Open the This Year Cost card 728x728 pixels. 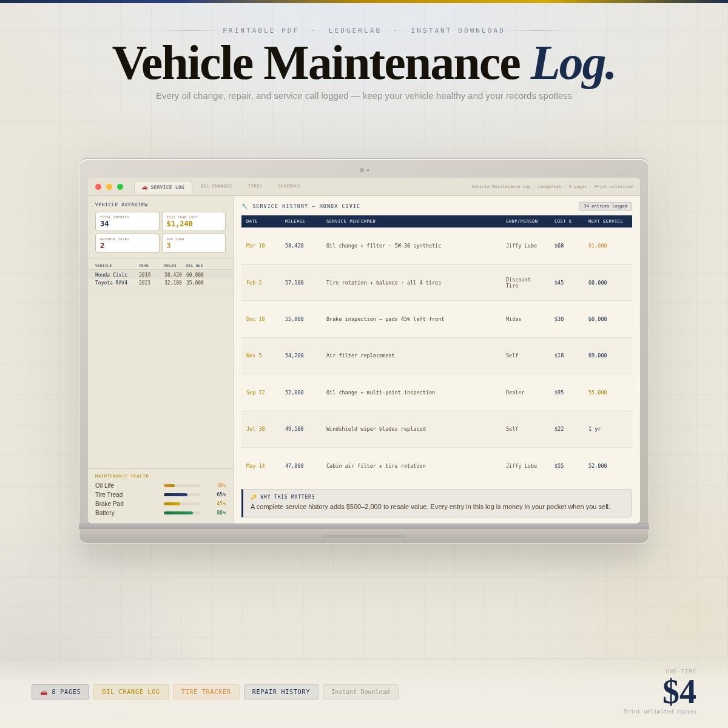pos(194,221)
